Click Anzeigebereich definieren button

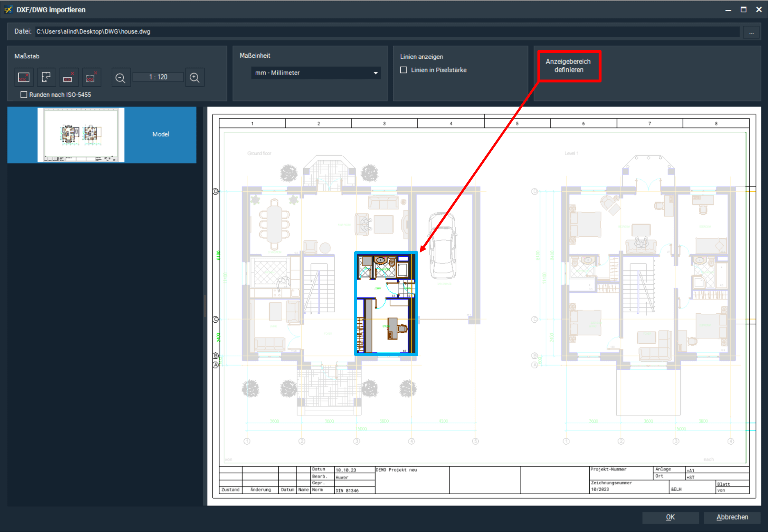point(569,66)
